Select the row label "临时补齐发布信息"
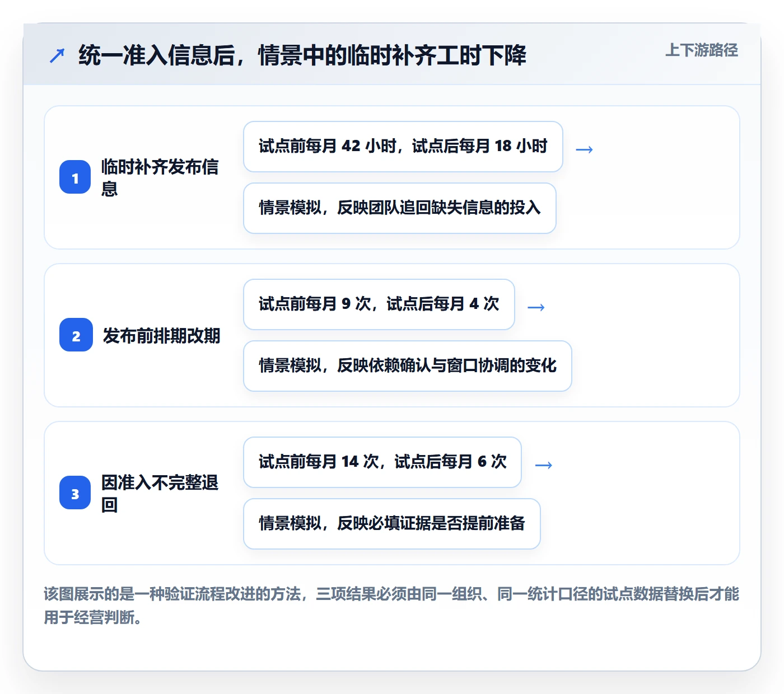Screen dimensions: 784x694 point(160,177)
